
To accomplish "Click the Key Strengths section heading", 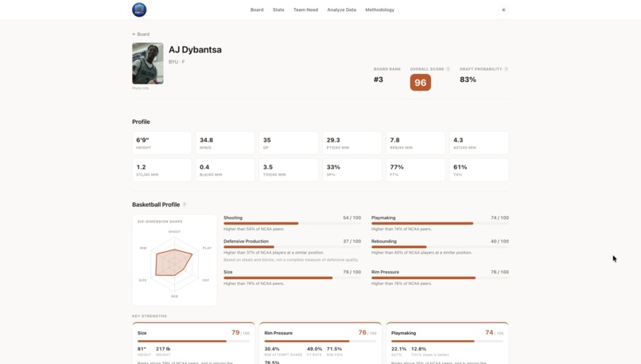I will (150, 316).
